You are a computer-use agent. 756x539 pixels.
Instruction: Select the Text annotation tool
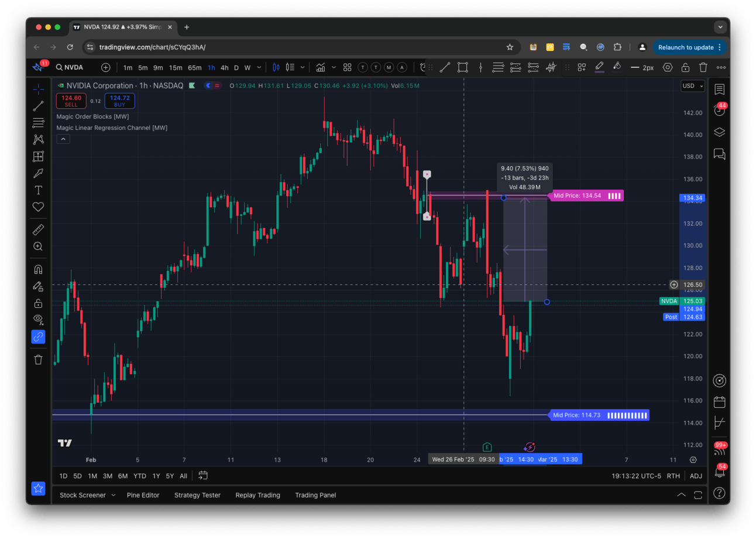38,190
